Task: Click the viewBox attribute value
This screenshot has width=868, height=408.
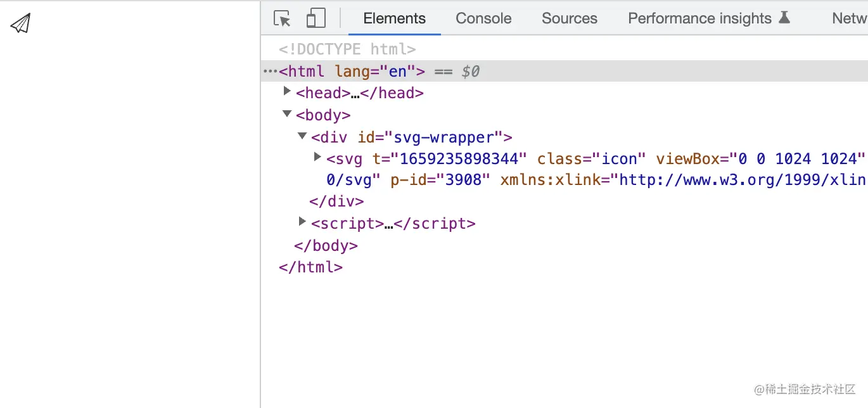Action: coord(798,158)
